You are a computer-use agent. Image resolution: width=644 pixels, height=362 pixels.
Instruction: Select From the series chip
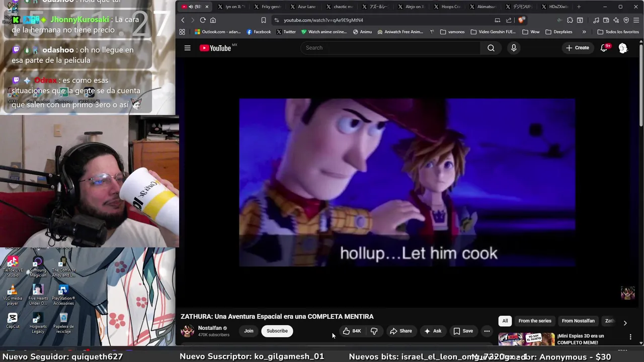click(x=535, y=321)
